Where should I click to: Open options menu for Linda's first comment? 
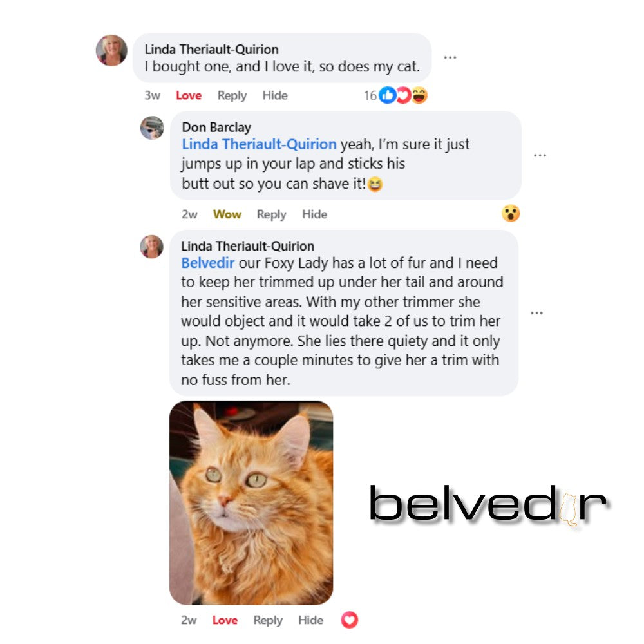tap(450, 57)
